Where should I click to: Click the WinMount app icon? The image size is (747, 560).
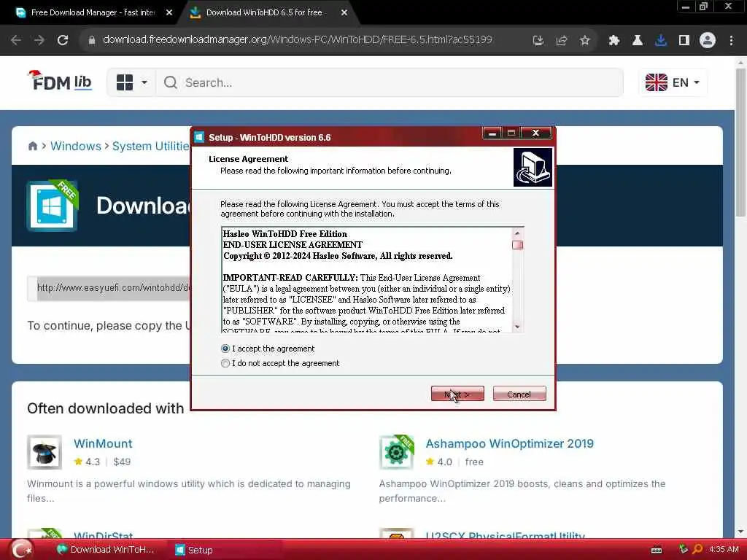pos(44,452)
